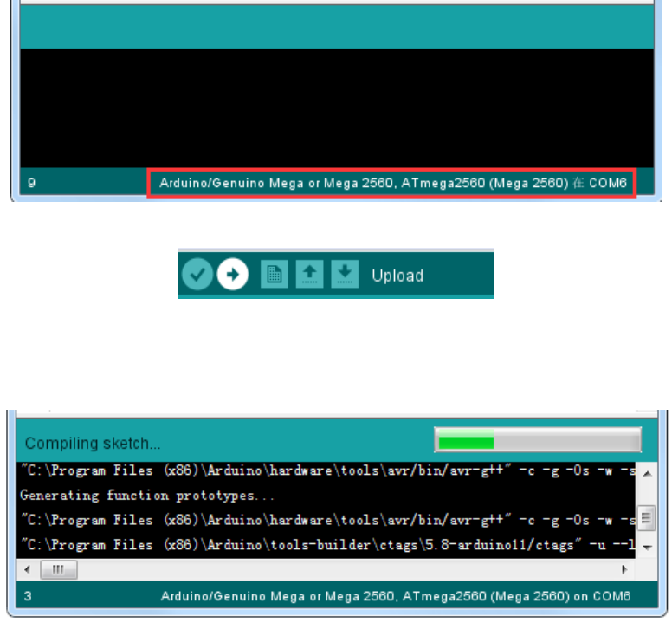
Task: Click the horizontal scrollbar thumb
Action: click(x=59, y=570)
